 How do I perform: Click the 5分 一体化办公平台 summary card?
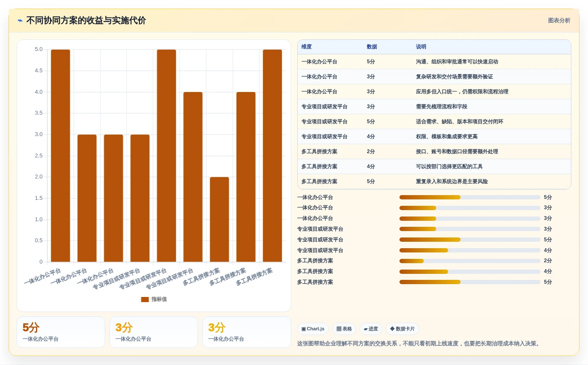tap(61, 332)
